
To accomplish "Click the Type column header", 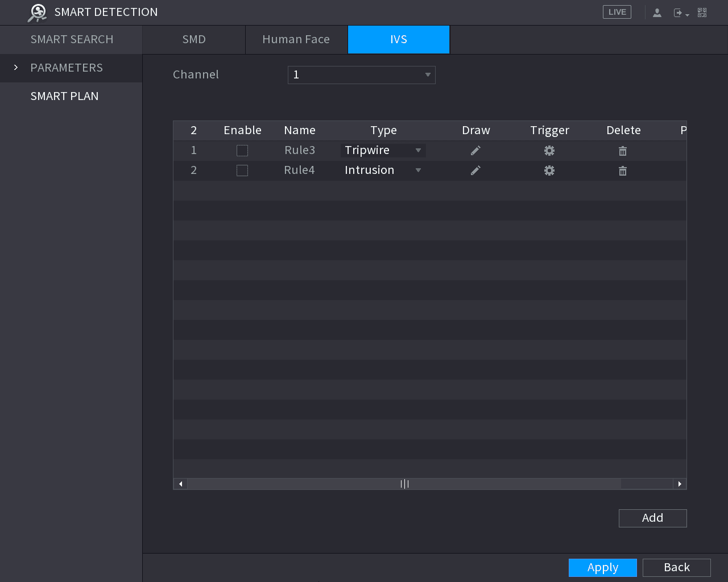I will 384,131.
